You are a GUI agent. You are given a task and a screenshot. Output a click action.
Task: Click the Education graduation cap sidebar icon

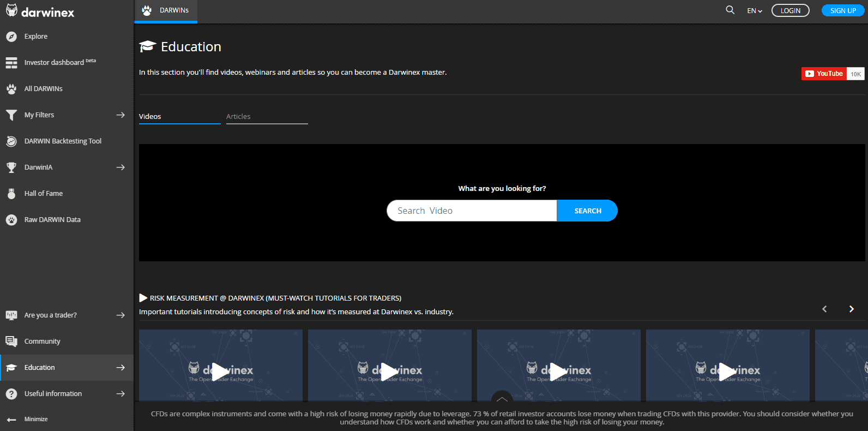[x=11, y=368]
